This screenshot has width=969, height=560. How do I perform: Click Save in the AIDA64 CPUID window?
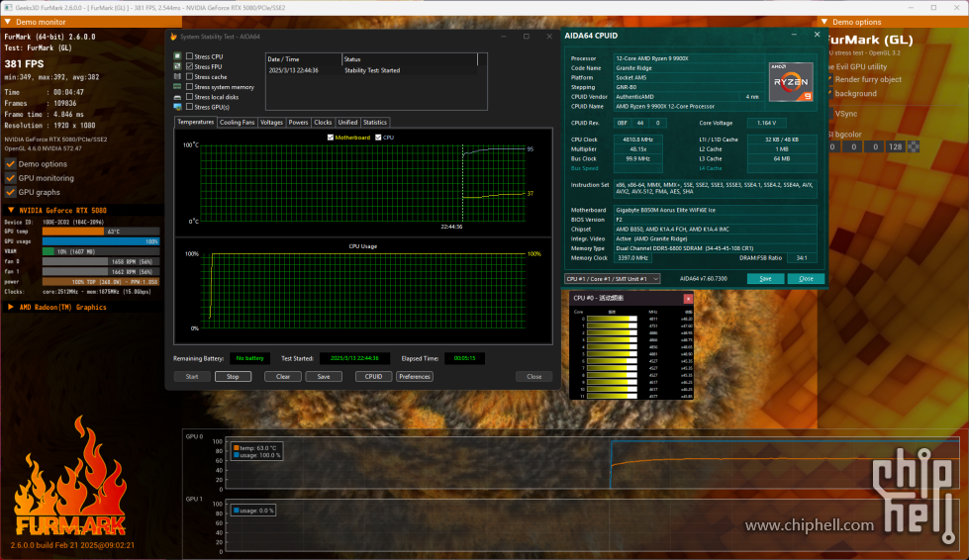pos(766,278)
